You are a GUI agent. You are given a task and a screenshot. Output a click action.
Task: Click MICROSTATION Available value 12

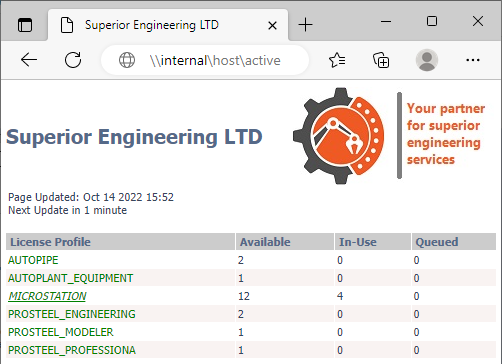click(x=244, y=296)
